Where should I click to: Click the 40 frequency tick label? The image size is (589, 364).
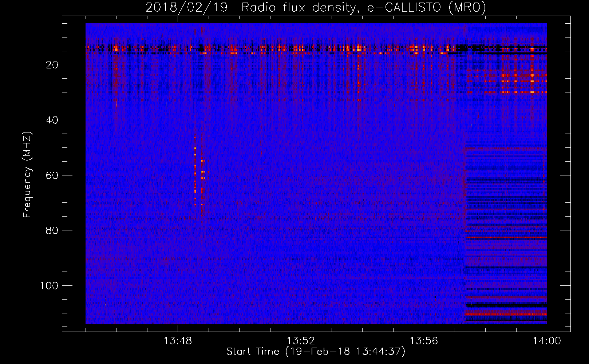click(x=52, y=120)
